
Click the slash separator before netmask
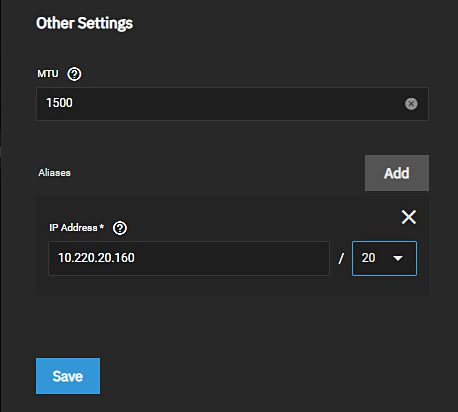[341, 258]
